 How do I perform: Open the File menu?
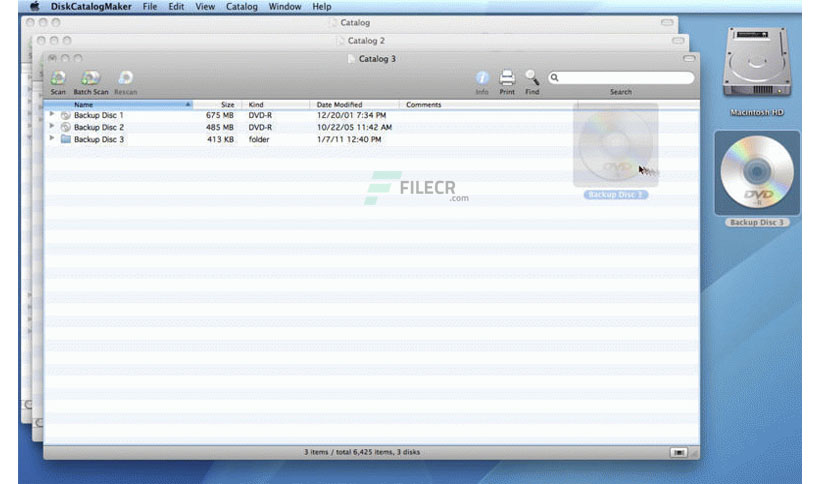(x=150, y=6)
